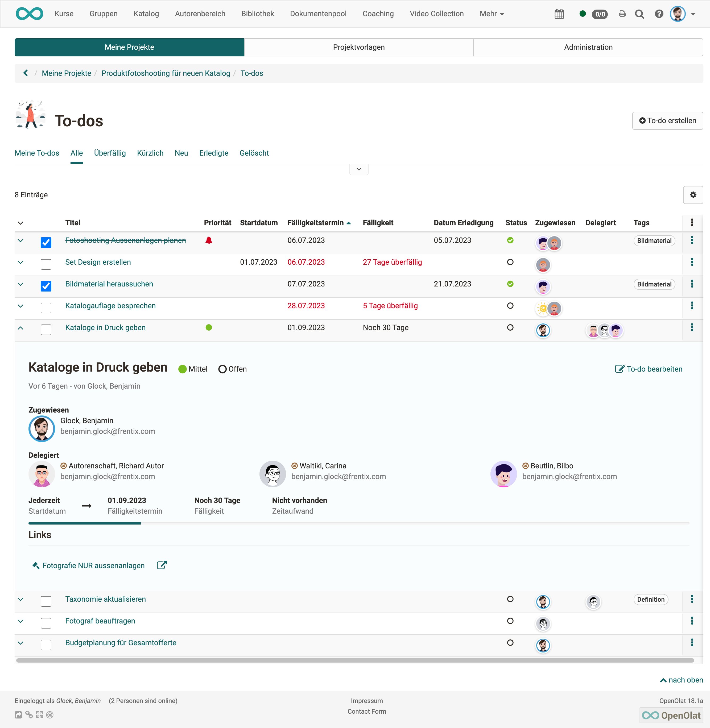
Task: Uncheck the Bildmaterial heraussuchen checkbox
Action: [46, 286]
